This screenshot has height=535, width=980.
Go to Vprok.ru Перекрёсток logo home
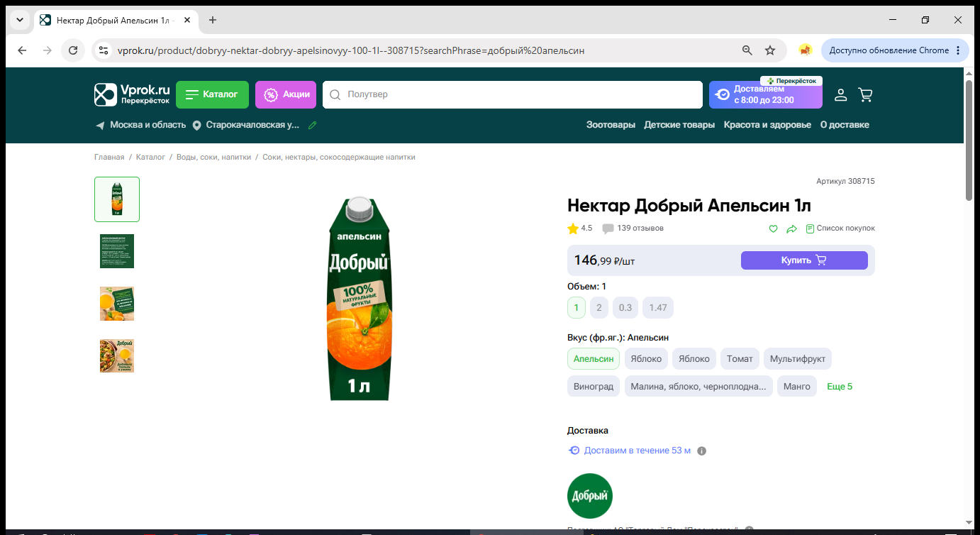pyautogui.click(x=132, y=94)
